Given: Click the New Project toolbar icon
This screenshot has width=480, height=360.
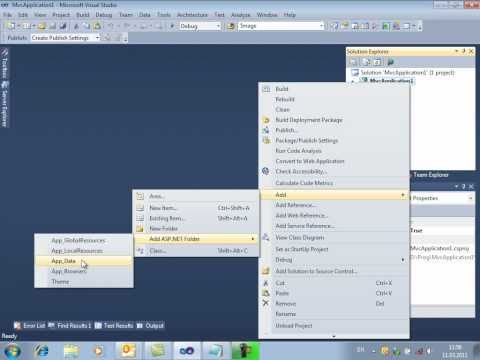Looking at the screenshot, I should coord(11,26).
